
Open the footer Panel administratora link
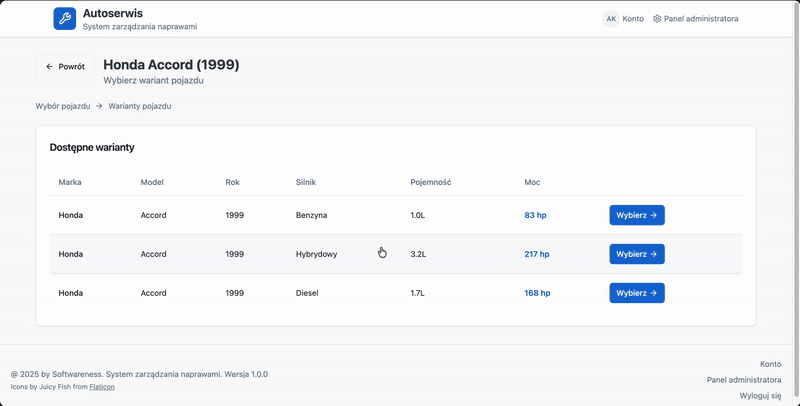click(744, 380)
